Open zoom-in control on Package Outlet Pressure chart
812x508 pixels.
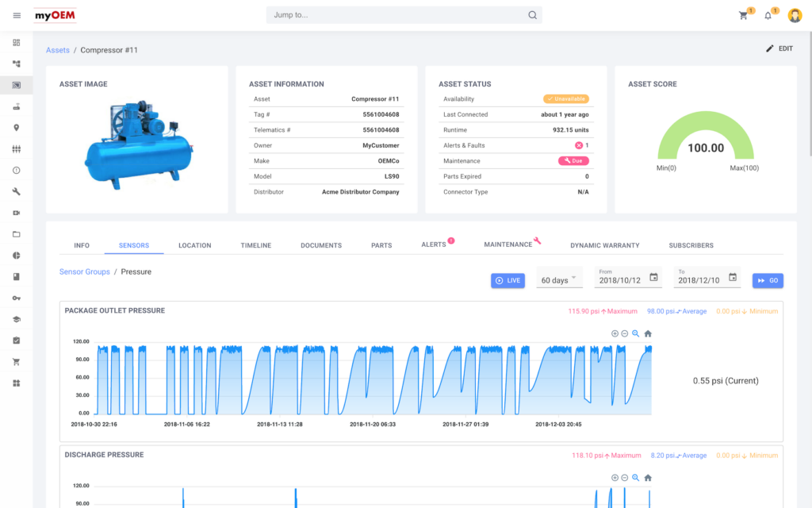click(615, 333)
